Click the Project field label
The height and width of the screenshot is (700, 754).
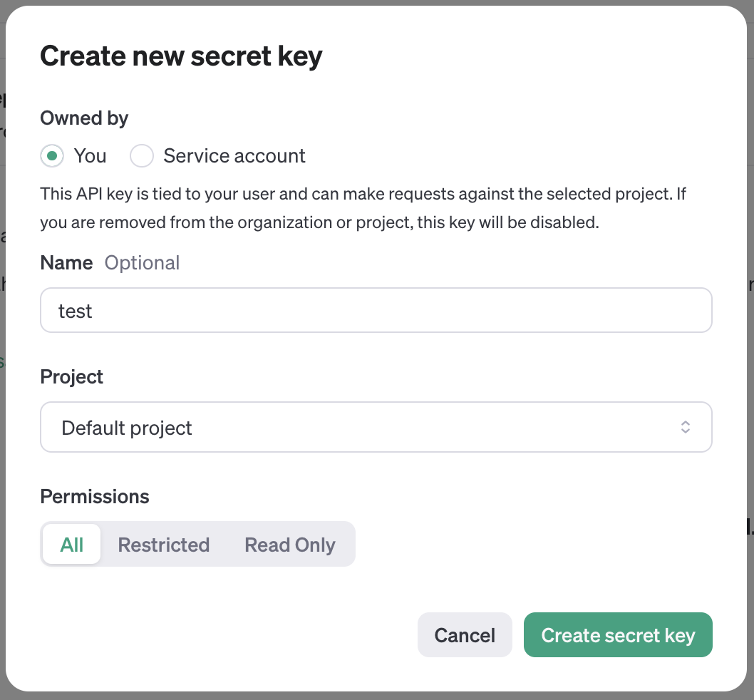click(71, 376)
